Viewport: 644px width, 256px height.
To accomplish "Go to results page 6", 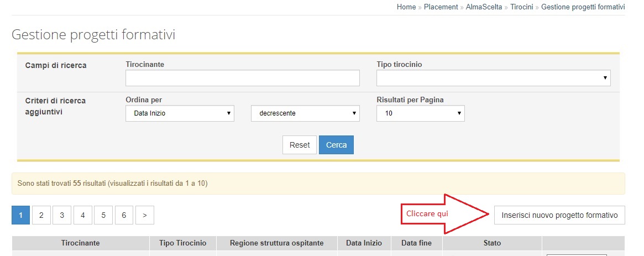I will click(124, 215).
